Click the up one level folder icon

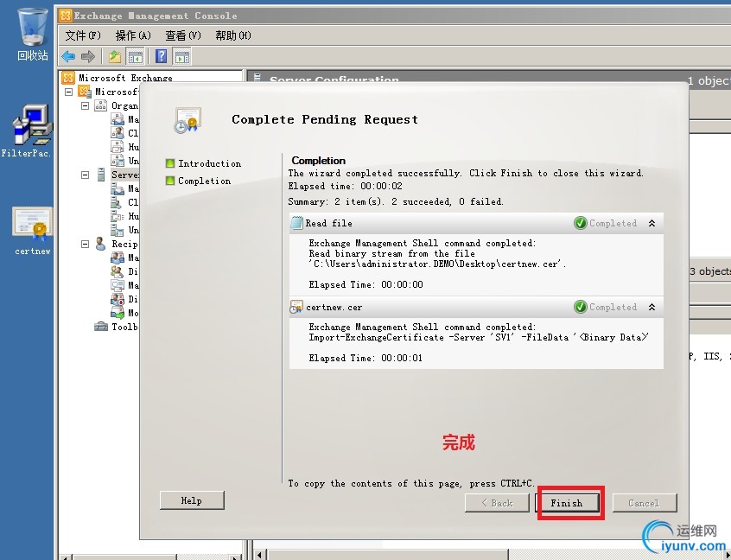pyautogui.click(x=115, y=57)
